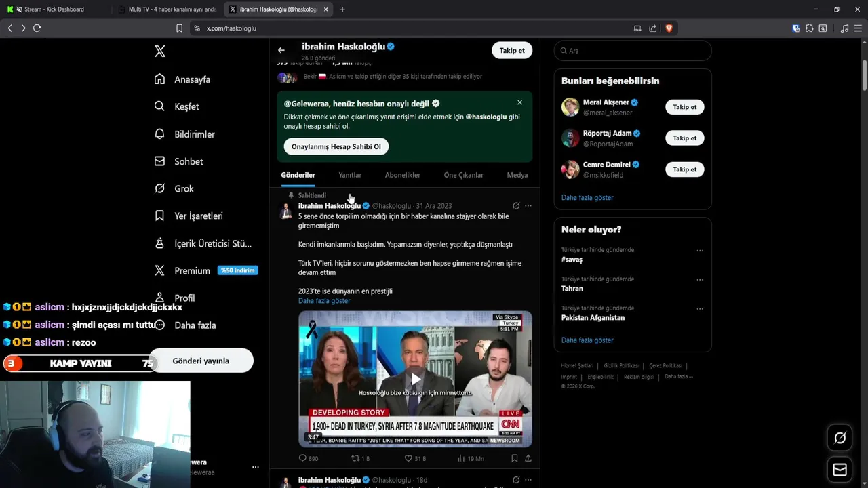The image size is (868, 488).
Task: Share the pinned post
Action: [528, 458]
